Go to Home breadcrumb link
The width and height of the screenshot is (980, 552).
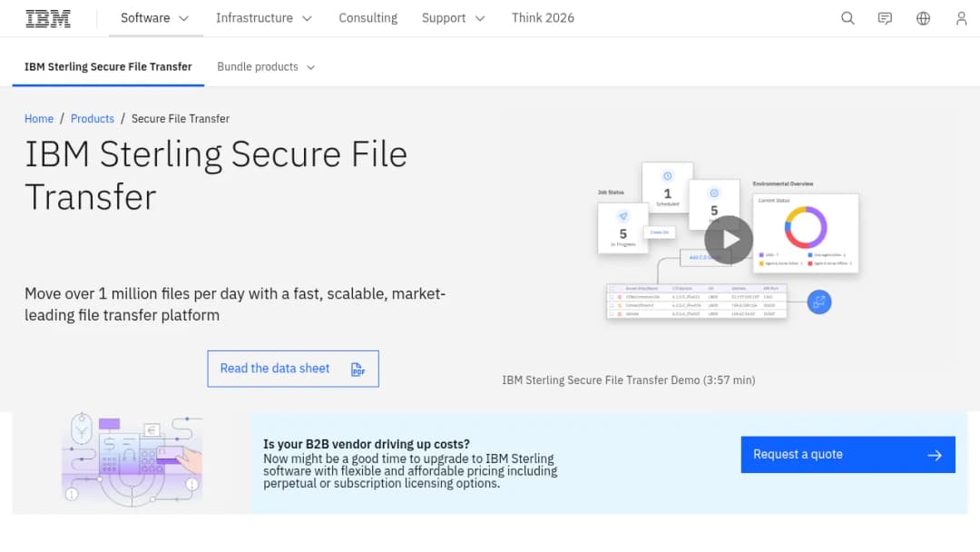tap(39, 119)
